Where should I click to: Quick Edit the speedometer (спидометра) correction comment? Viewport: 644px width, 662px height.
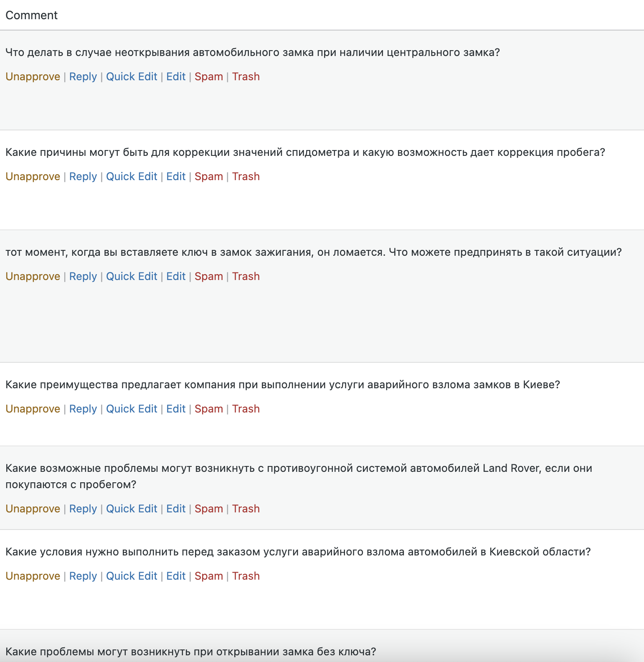click(132, 177)
